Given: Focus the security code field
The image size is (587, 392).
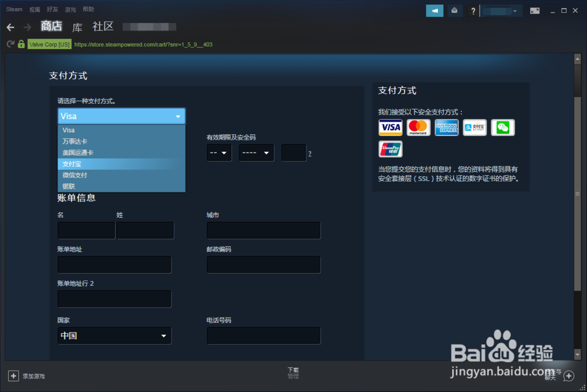Looking at the screenshot, I should coord(294,153).
